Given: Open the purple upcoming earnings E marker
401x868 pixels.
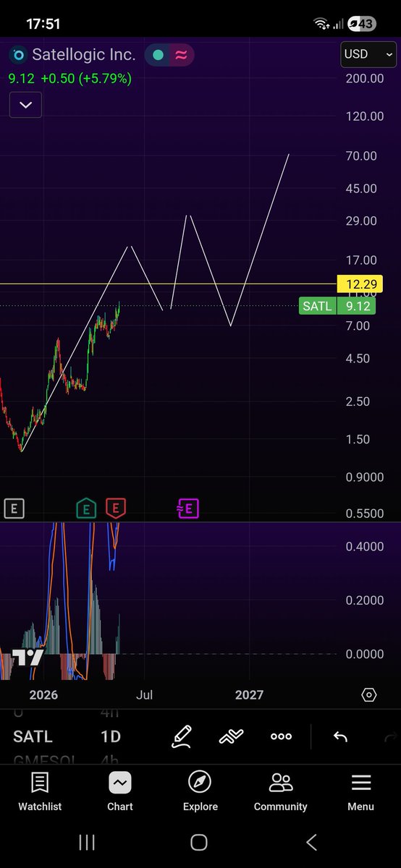Looking at the screenshot, I should (188, 509).
